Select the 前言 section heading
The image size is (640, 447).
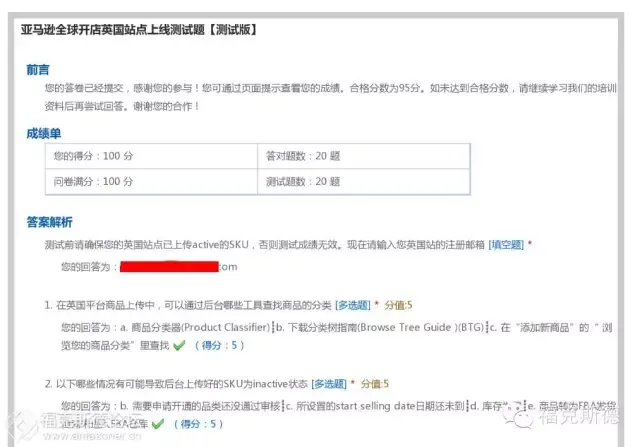pos(38,70)
